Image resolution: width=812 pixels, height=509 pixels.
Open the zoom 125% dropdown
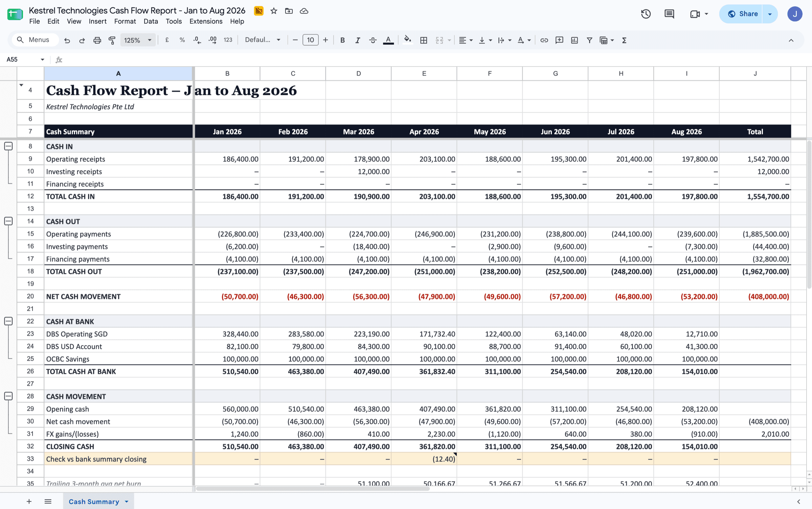click(138, 40)
